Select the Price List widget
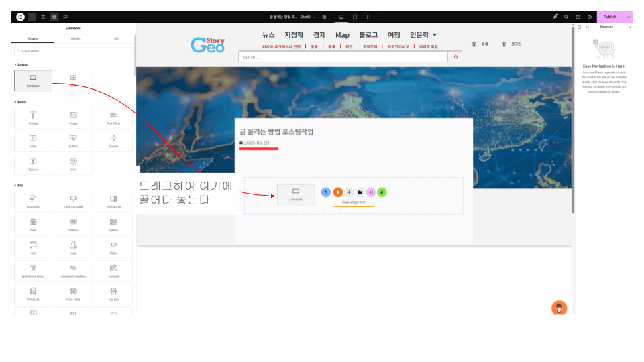 coord(33,294)
